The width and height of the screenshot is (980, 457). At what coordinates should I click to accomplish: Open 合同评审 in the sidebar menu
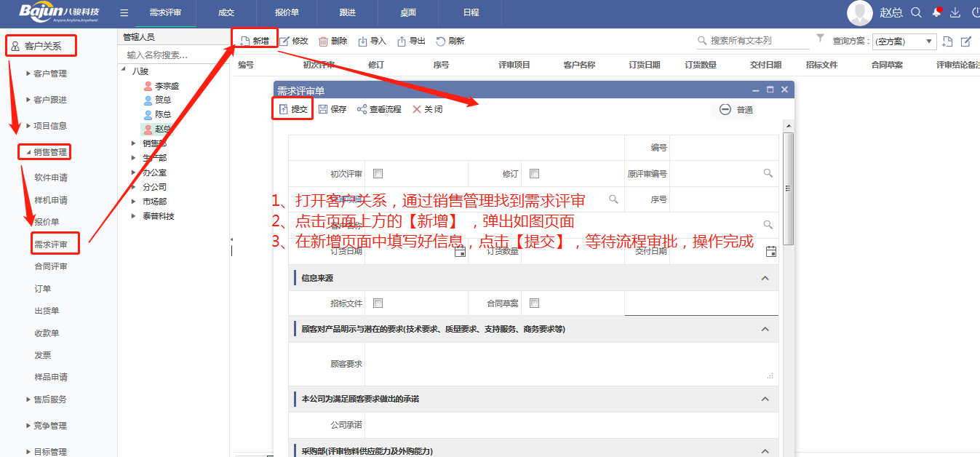[x=51, y=266]
